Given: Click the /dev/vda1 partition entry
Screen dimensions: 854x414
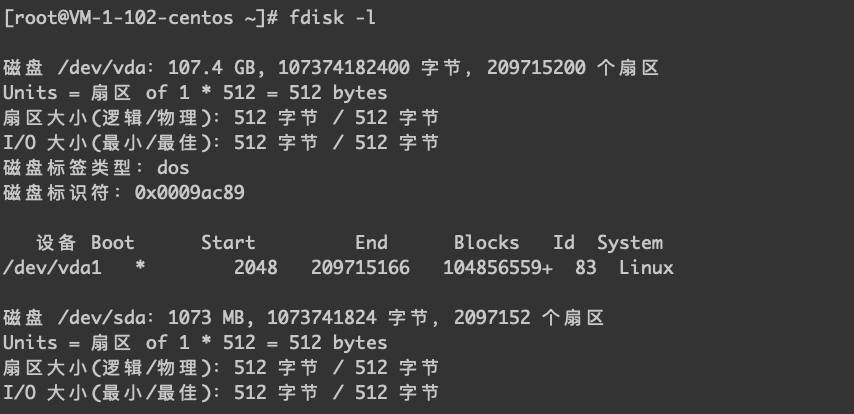Looking at the screenshot, I should 52,268.
